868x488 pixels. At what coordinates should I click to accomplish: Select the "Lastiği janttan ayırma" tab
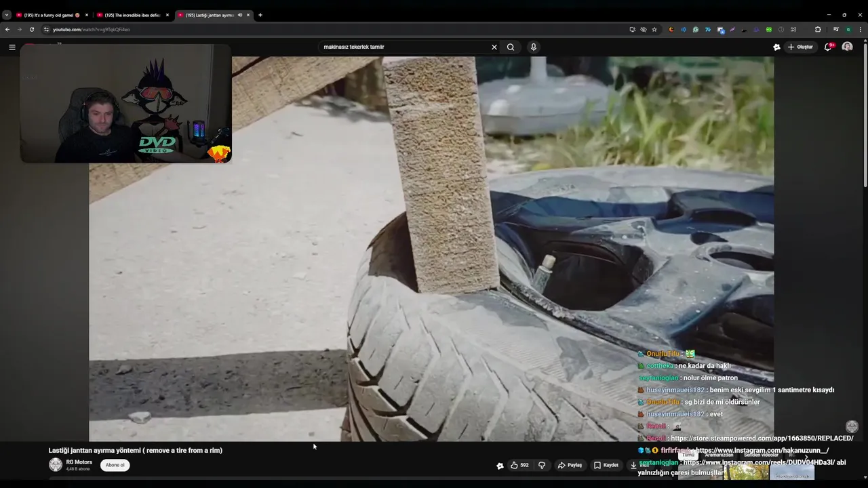tap(210, 15)
